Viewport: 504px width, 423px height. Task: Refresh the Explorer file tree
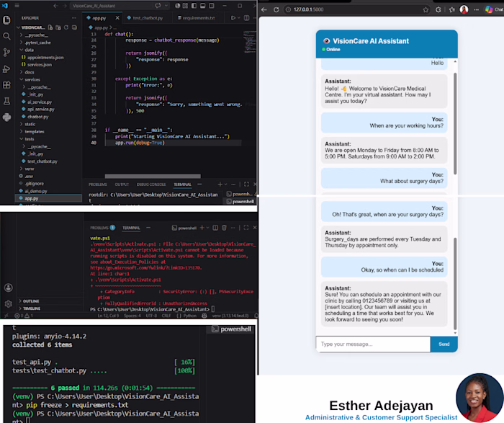(x=66, y=27)
